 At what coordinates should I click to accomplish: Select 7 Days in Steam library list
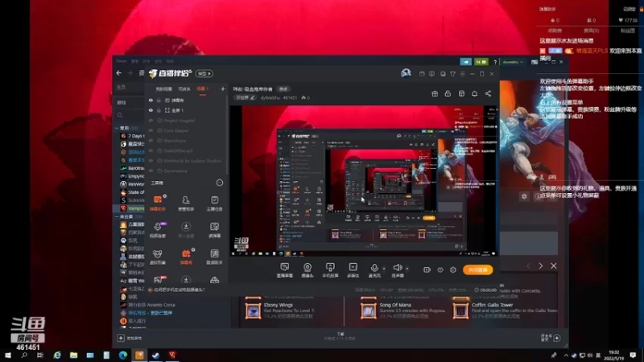pos(132,136)
